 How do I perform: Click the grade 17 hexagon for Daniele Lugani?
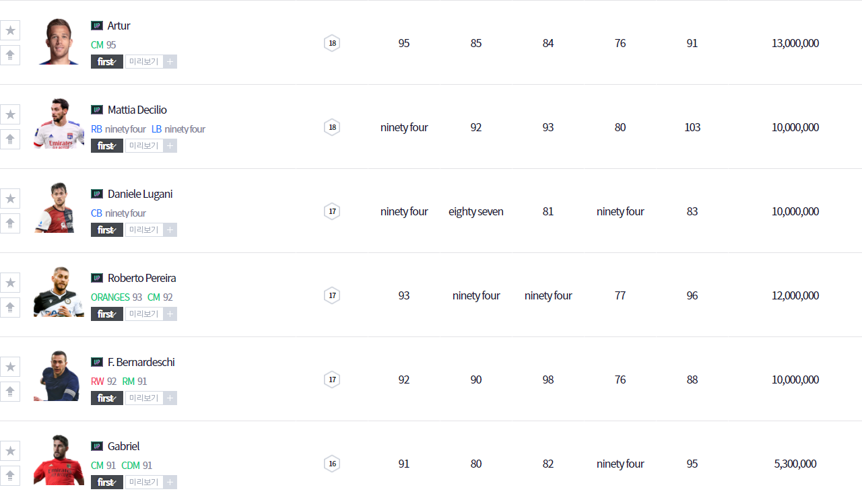point(332,211)
